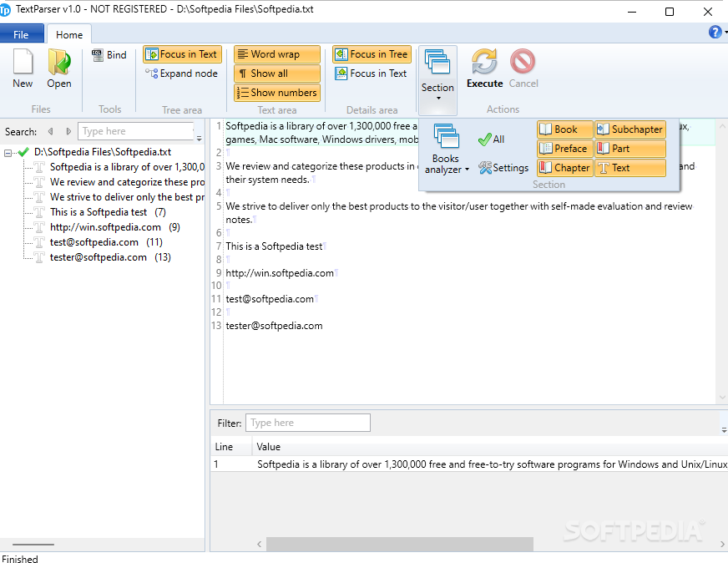Click the details horizontal scrollbar thumb
This screenshot has height=563, width=728.
coord(400,544)
